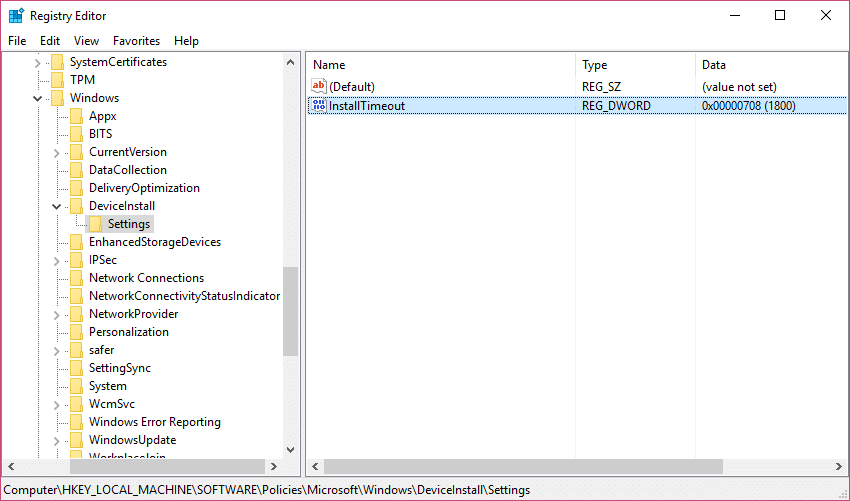Click the WcmSvc folder icon
Screen dimensions: 850x501
(x=76, y=404)
